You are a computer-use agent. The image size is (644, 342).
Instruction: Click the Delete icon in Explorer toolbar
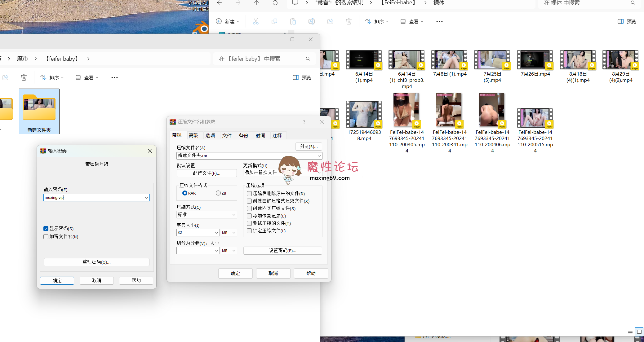tap(349, 21)
